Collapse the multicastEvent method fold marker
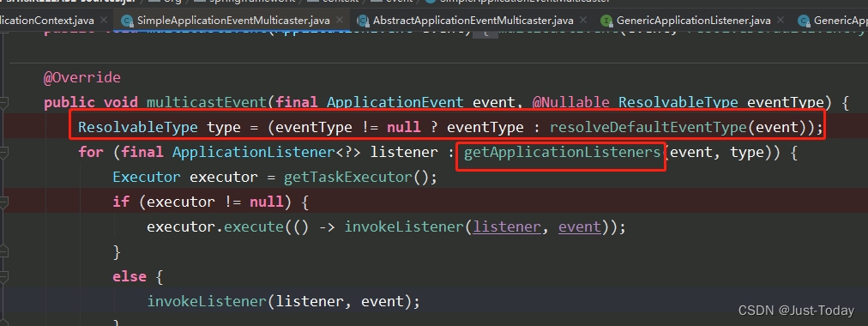Image resolution: width=868 pixels, height=326 pixels. click(4, 102)
